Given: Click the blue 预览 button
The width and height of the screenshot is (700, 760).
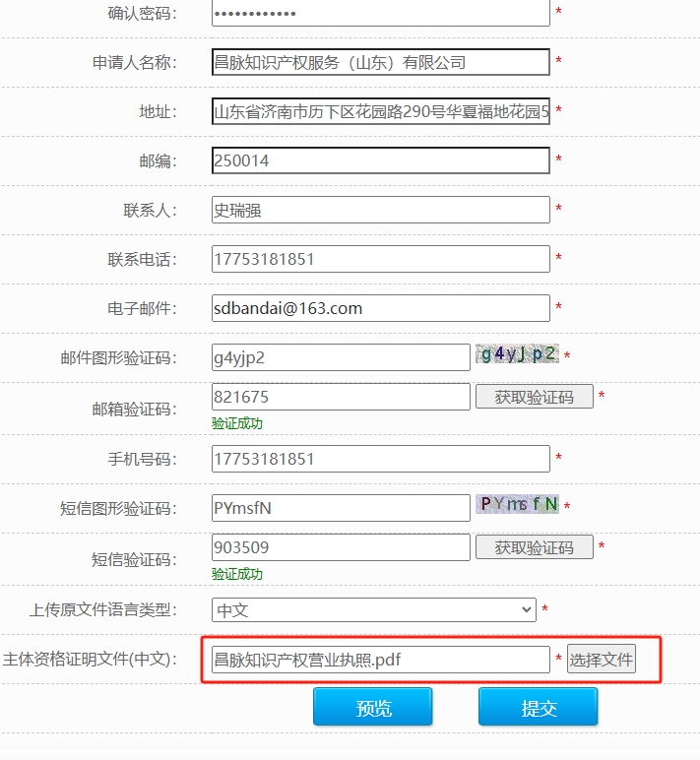Looking at the screenshot, I should click(373, 708).
